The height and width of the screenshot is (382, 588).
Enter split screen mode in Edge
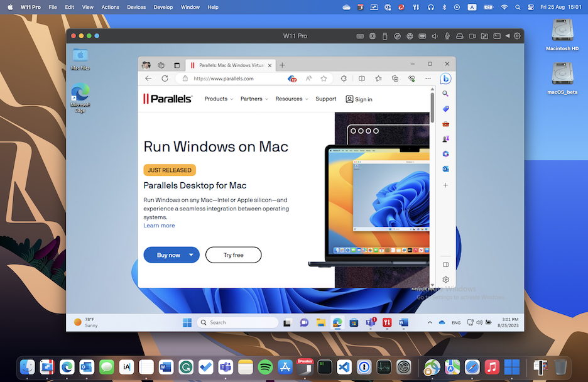coord(361,79)
